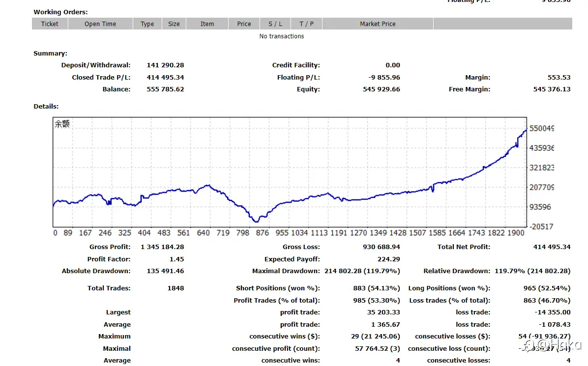Click Total Trades value 1848
Image resolution: width=588 pixels, height=366 pixels.
coord(176,288)
